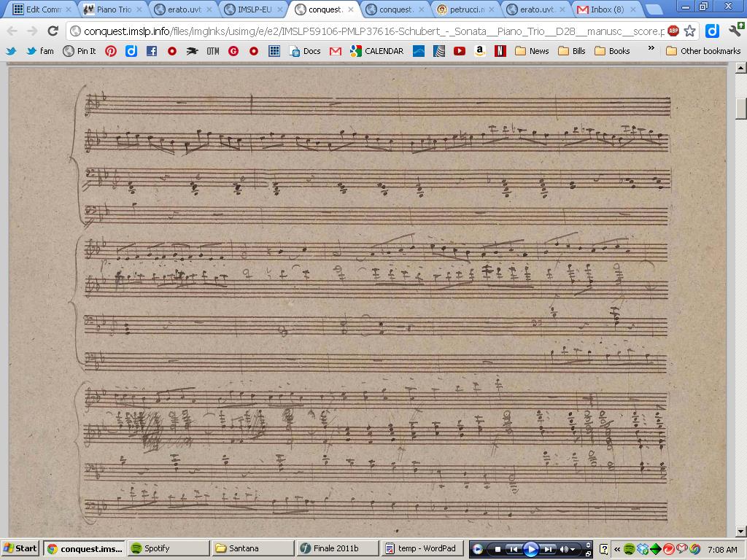Viewport: 747px width, 560px height.
Task: Skip to previous track in the media player
Action: 514,549
